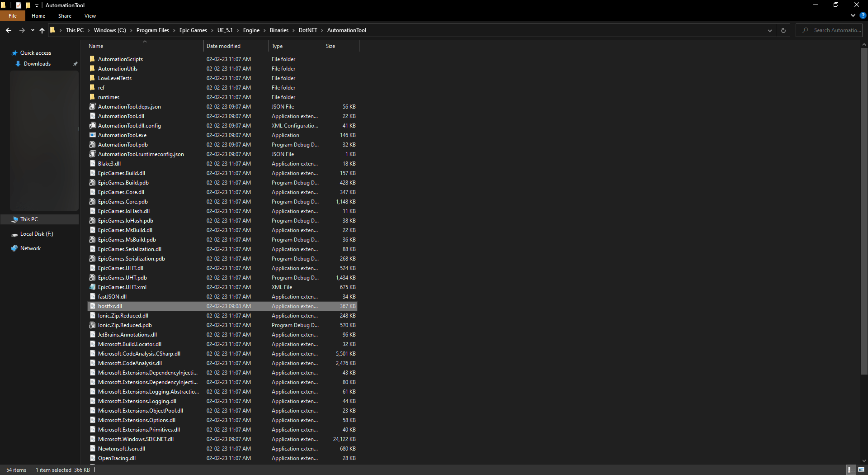The width and height of the screenshot is (868, 475).
Task: Navigate to This PC in breadcrumb
Action: pyautogui.click(x=75, y=30)
